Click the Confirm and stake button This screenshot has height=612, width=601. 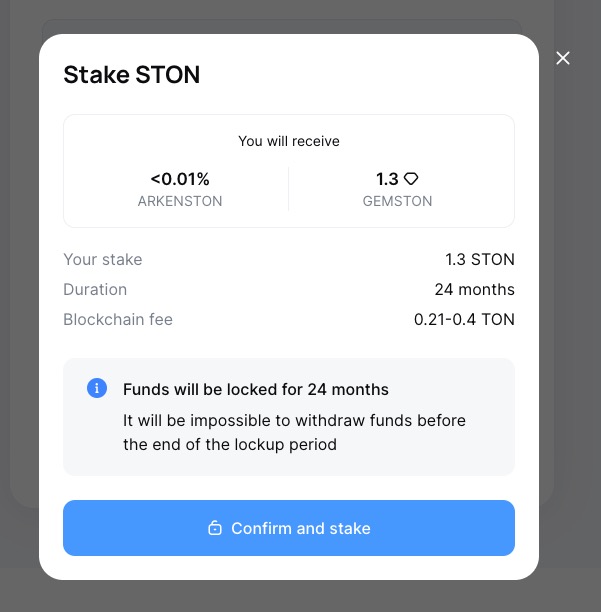tap(288, 528)
